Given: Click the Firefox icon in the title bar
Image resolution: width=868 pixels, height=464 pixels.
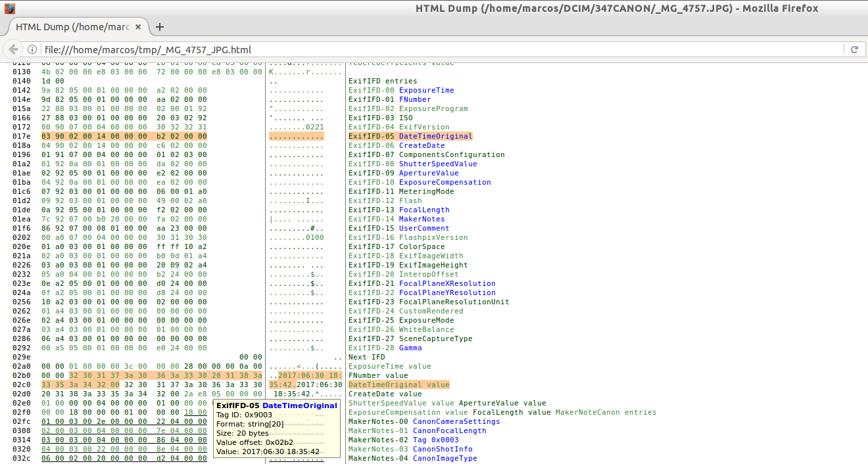Looking at the screenshot, I should coord(9,9).
